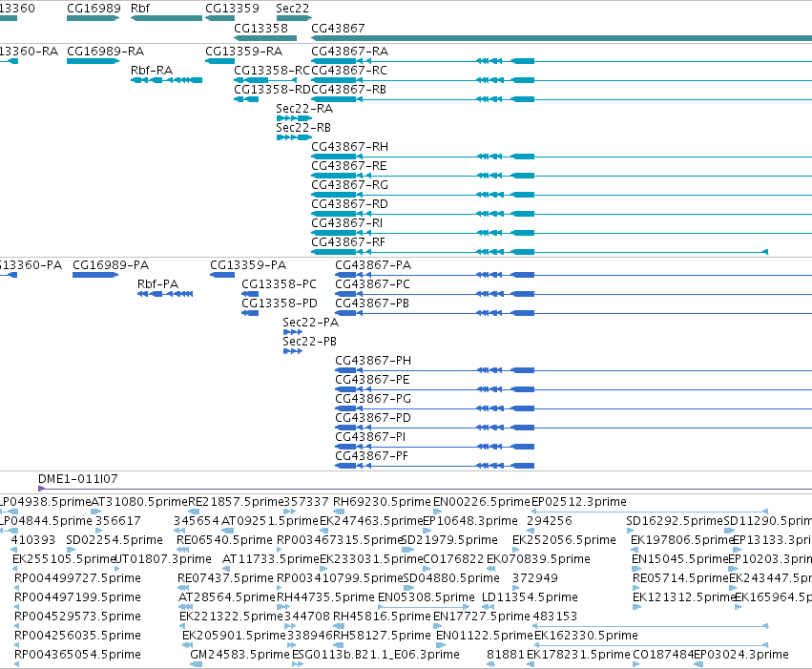
Task: Open EST SD16292.5prime
Action: tap(675, 521)
